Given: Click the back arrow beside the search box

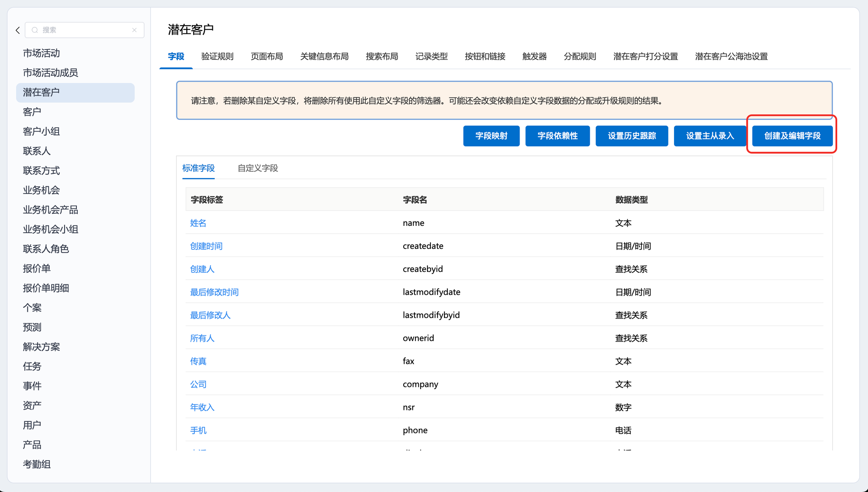Looking at the screenshot, I should click(18, 30).
